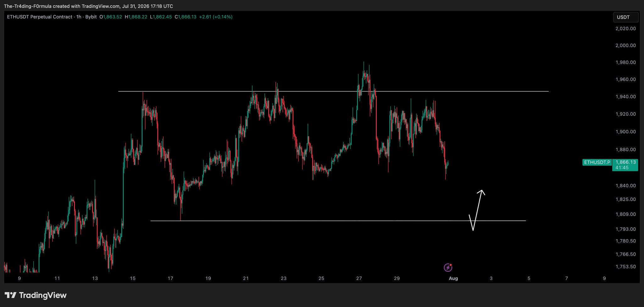Click the 27 date label on the time axis
This screenshot has width=644, height=307.
[x=359, y=278]
